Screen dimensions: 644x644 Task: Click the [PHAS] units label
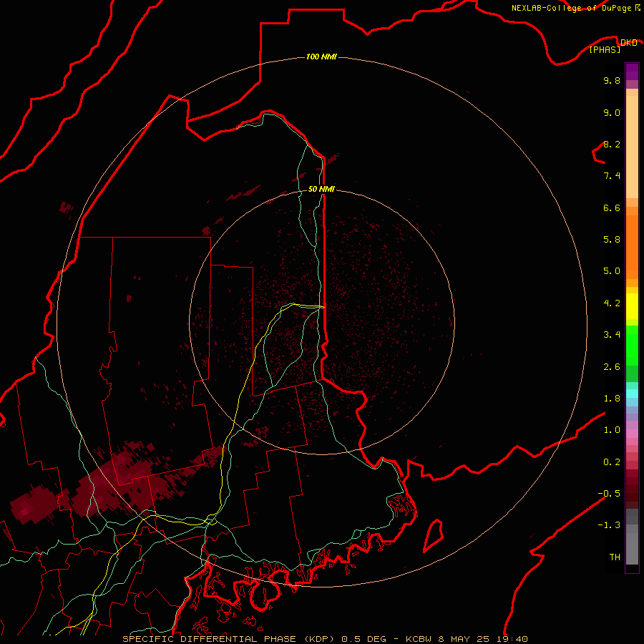(605, 49)
